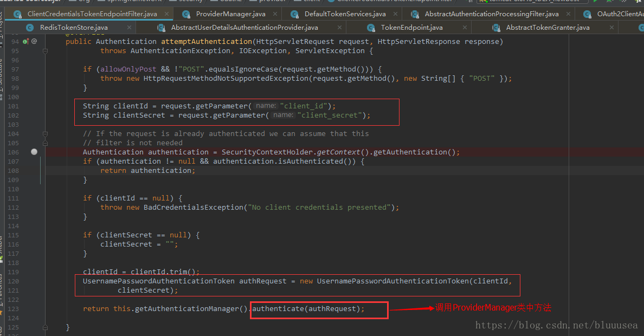This screenshot has height=336, width=644.
Task: Click the "No client credentials presented" string
Action: (x=319, y=208)
